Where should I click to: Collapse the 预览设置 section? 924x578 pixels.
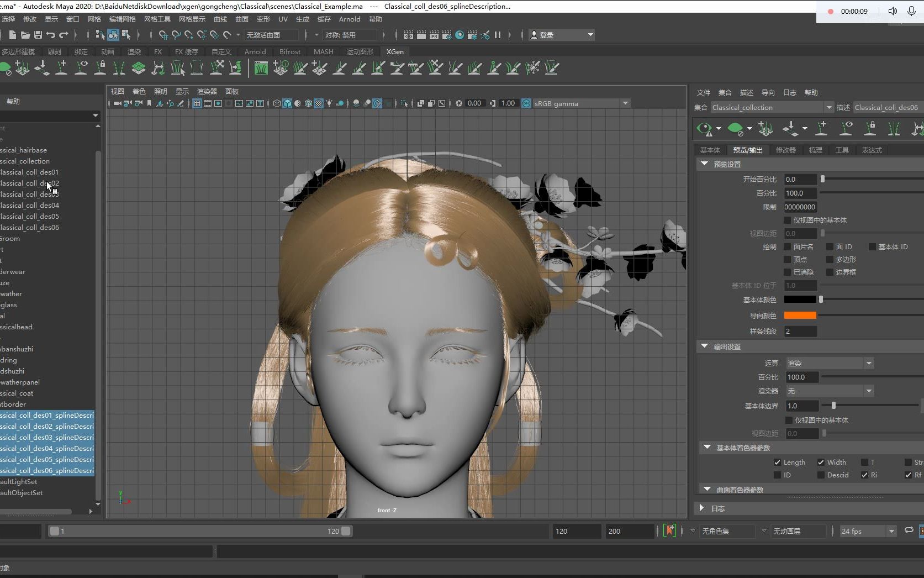pyautogui.click(x=705, y=164)
